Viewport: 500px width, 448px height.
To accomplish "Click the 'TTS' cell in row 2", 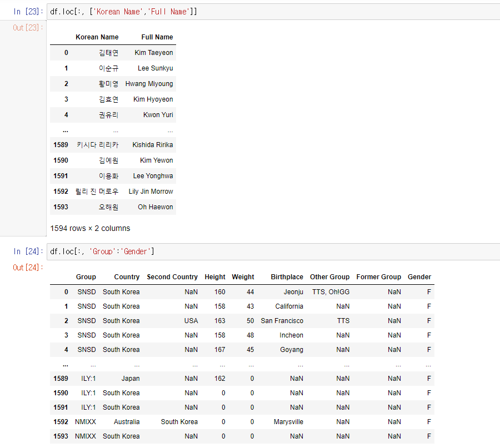I will (343, 321).
